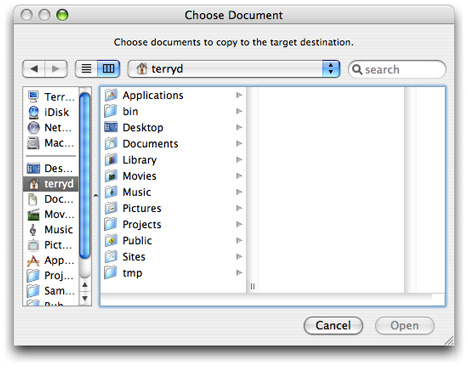Go back with the left arrow button
The width and height of the screenshot is (468, 368).
pos(34,69)
